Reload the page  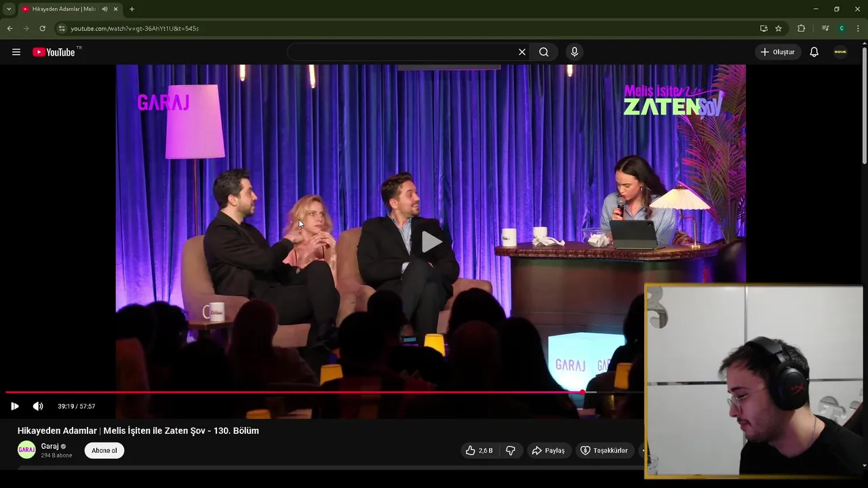click(42, 28)
